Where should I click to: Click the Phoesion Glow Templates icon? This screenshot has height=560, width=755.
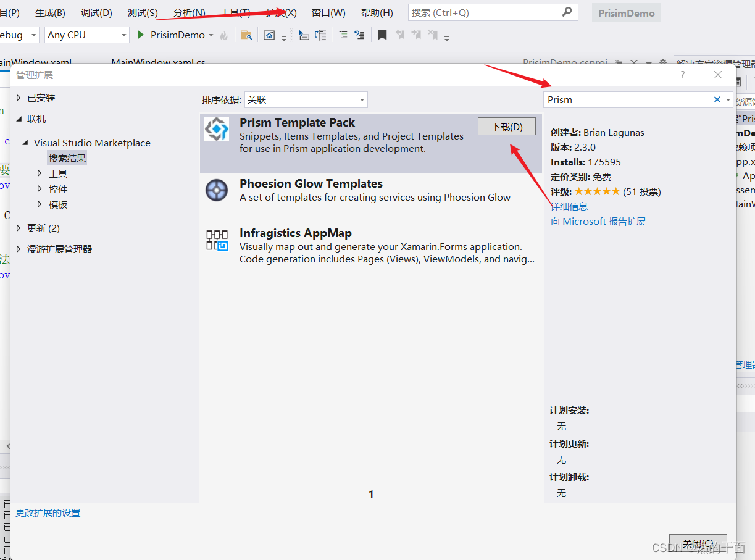point(217,190)
